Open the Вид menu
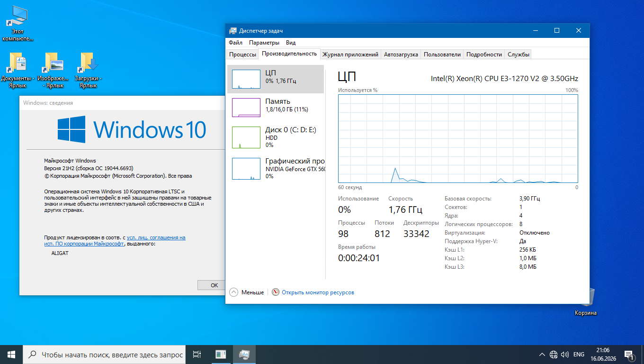This screenshot has height=364, width=644. point(291,43)
